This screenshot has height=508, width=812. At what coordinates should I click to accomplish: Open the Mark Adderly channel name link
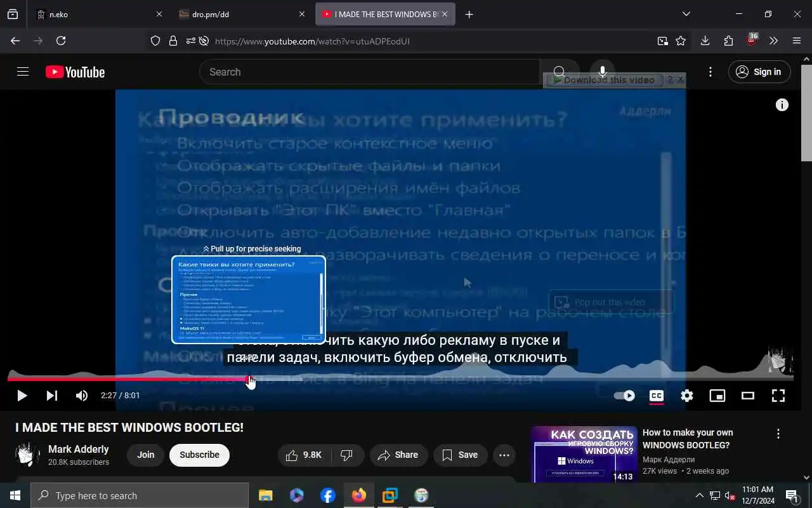78,449
